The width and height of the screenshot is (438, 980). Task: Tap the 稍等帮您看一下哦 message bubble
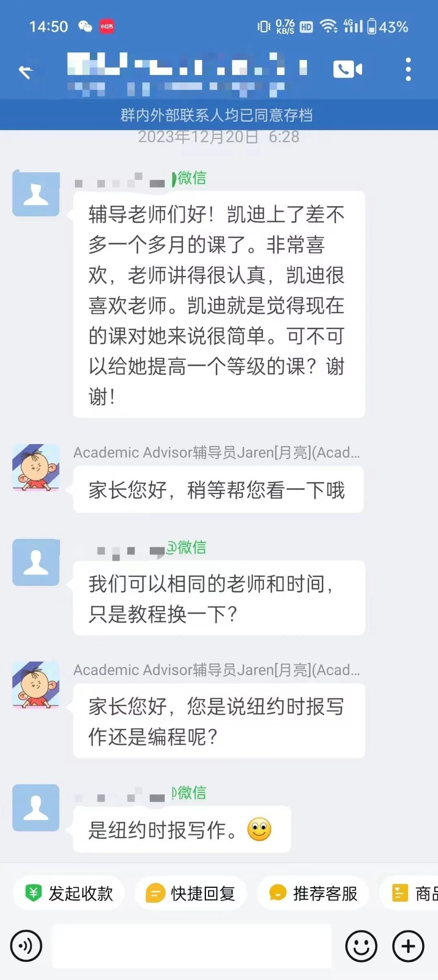pyautogui.click(x=218, y=490)
